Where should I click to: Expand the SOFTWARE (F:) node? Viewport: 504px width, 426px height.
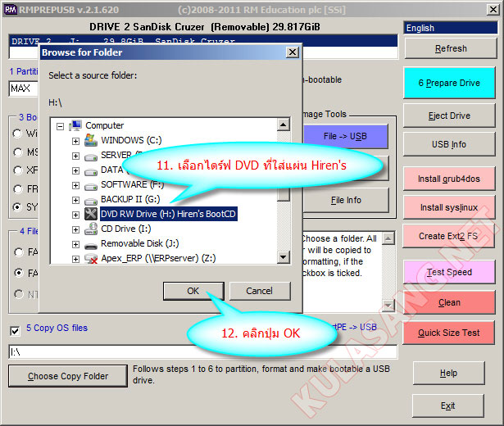click(x=75, y=185)
